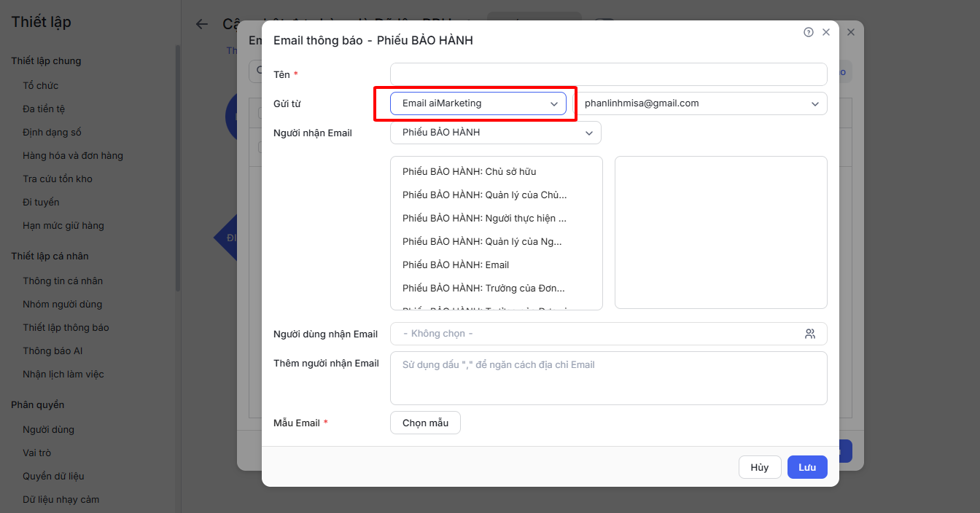Click the empty selected recipients box
The image size is (980, 513).
click(721, 232)
